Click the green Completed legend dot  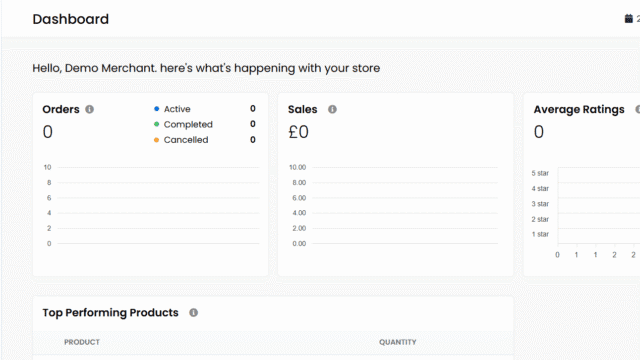(156, 124)
